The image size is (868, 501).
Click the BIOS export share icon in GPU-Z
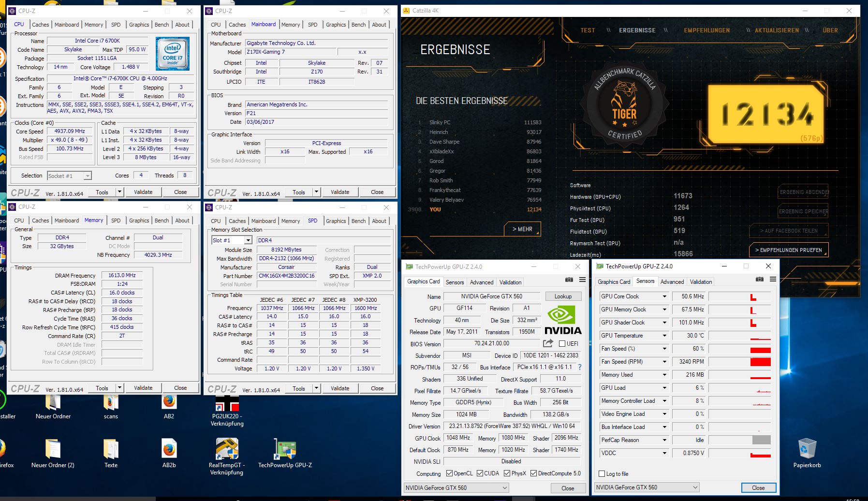[x=548, y=343]
